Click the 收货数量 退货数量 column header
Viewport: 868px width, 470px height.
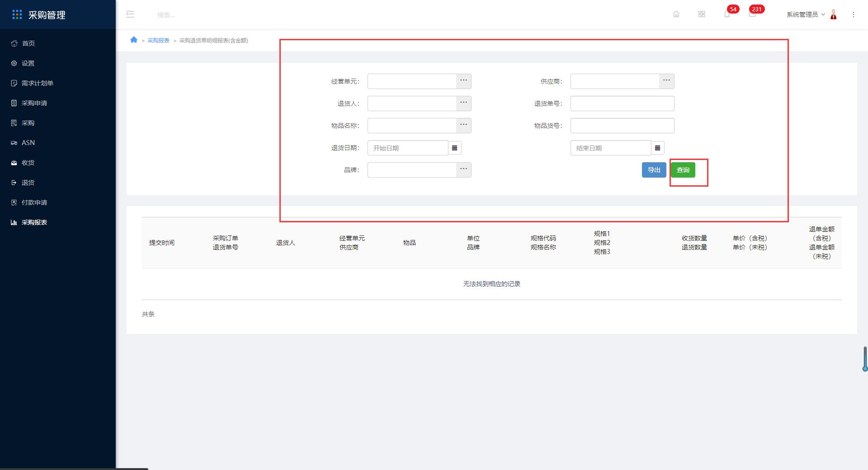[694, 243]
